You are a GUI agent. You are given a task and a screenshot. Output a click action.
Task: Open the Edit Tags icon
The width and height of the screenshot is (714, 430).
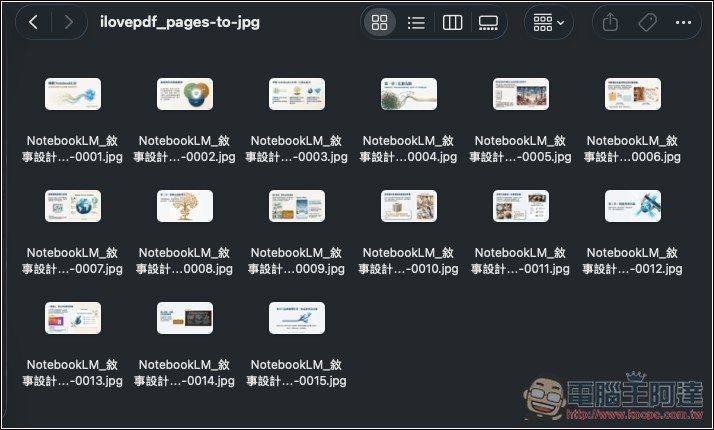[647, 22]
